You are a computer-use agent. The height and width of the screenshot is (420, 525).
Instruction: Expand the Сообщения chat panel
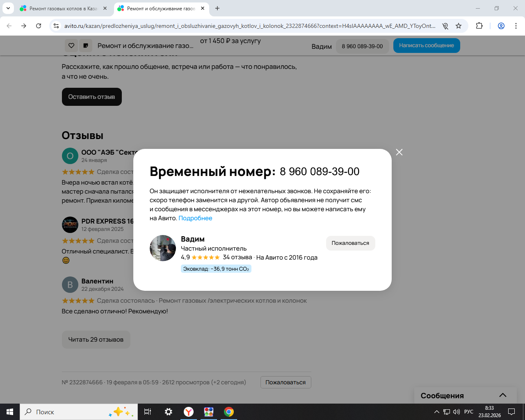(503, 395)
